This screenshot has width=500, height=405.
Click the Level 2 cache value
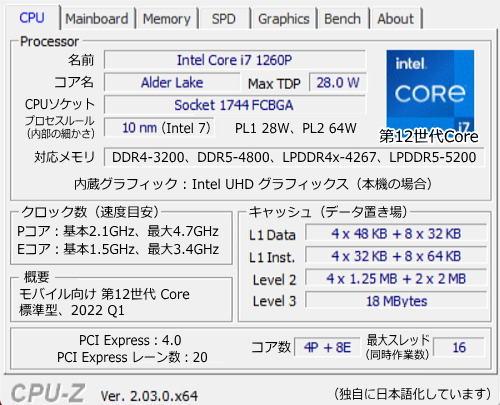tap(396, 279)
